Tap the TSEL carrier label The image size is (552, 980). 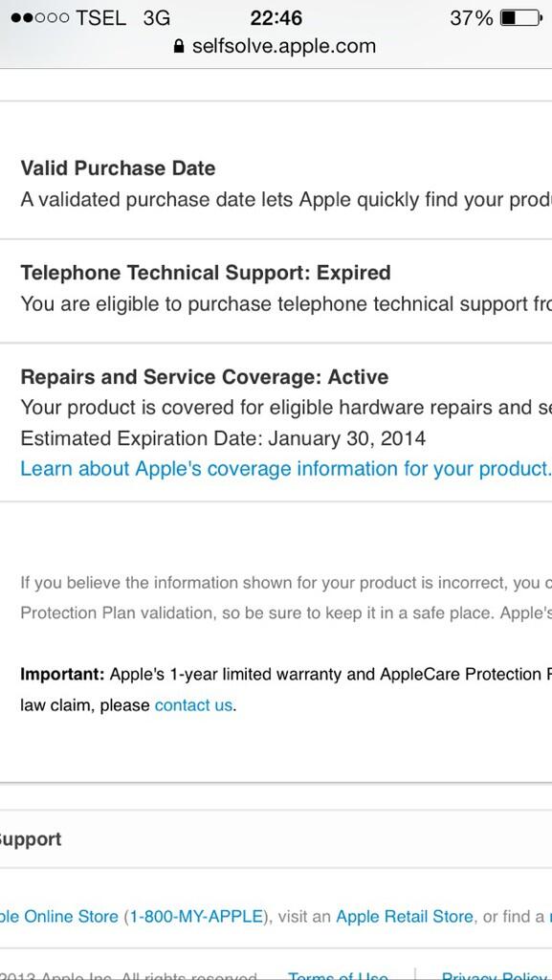pos(100,18)
